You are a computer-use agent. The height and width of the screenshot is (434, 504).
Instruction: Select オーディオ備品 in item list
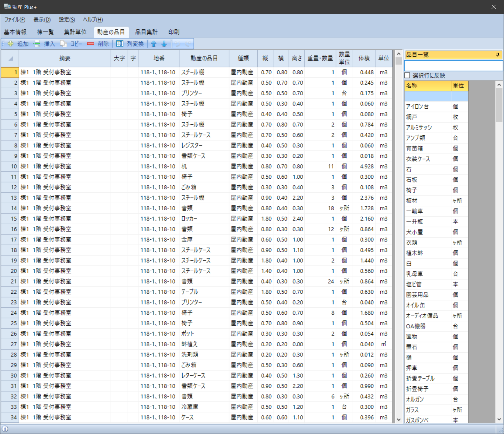point(428,316)
